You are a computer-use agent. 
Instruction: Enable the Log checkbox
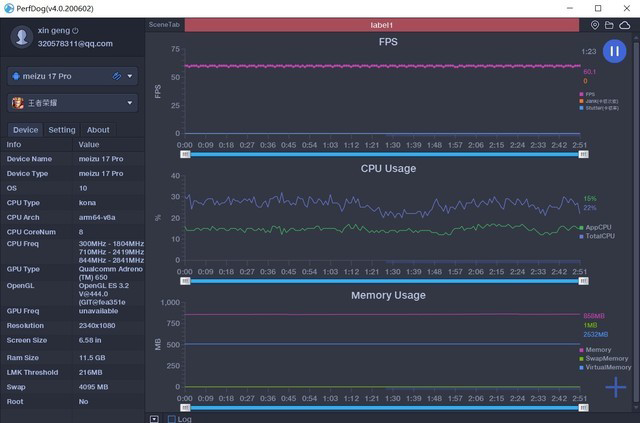[171, 418]
